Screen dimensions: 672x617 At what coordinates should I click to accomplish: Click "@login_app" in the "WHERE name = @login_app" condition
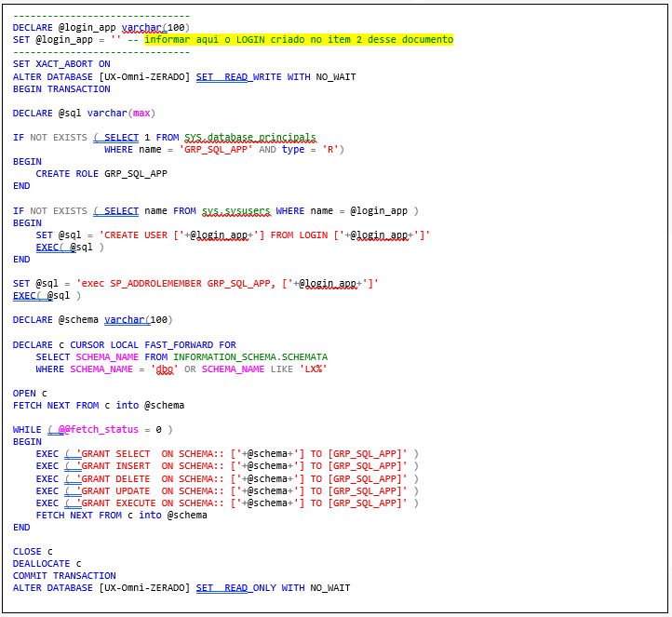pos(379,211)
